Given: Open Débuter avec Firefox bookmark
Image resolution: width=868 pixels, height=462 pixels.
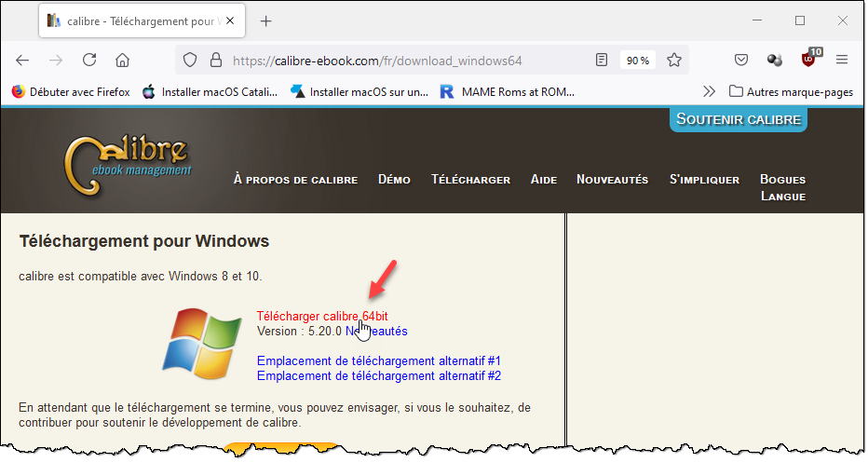Looking at the screenshot, I should [x=71, y=91].
